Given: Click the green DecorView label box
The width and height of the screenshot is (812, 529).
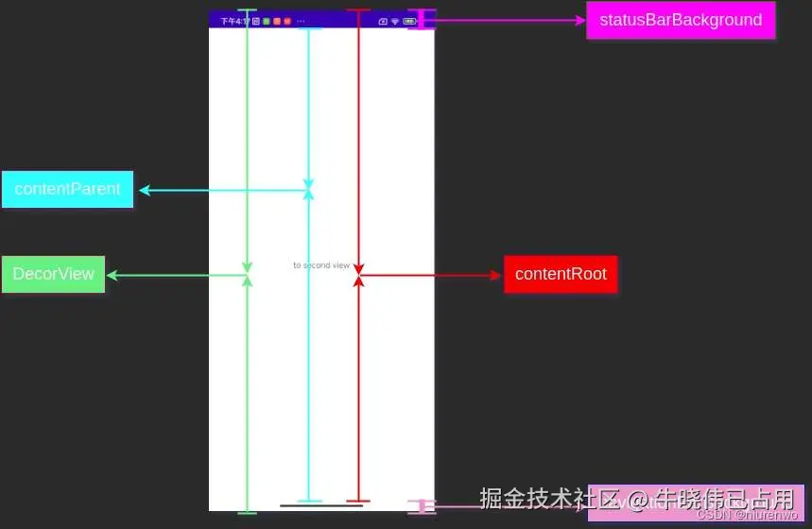Looking at the screenshot, I should (x=53, y=274).
